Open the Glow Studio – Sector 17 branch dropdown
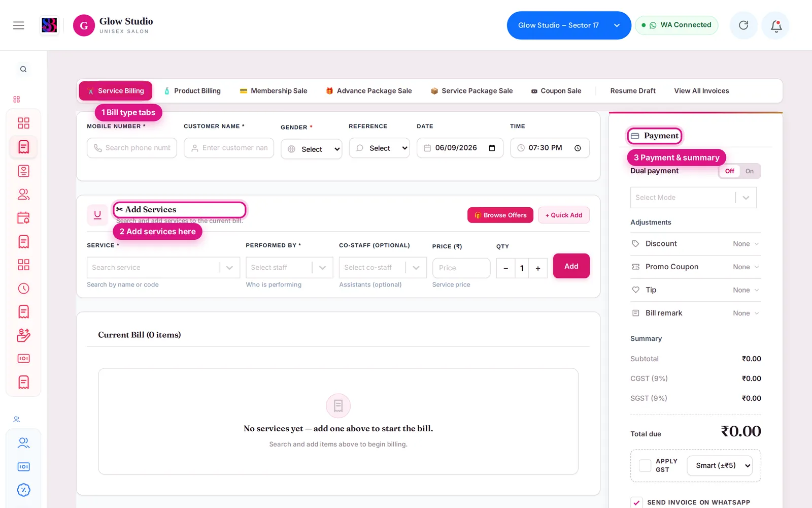Screen dimensions: 812x508 [569, 25]
